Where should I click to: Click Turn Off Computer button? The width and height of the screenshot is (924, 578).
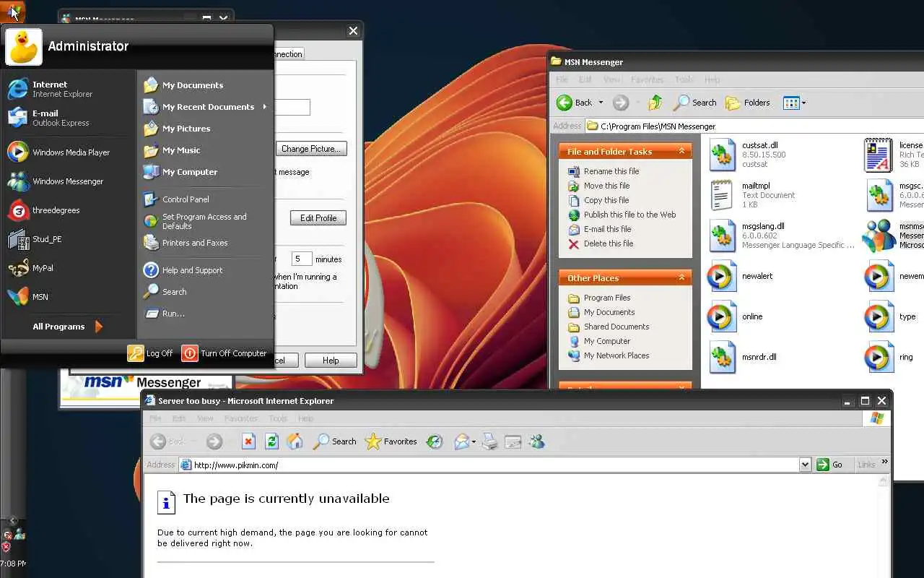[225, 353]
